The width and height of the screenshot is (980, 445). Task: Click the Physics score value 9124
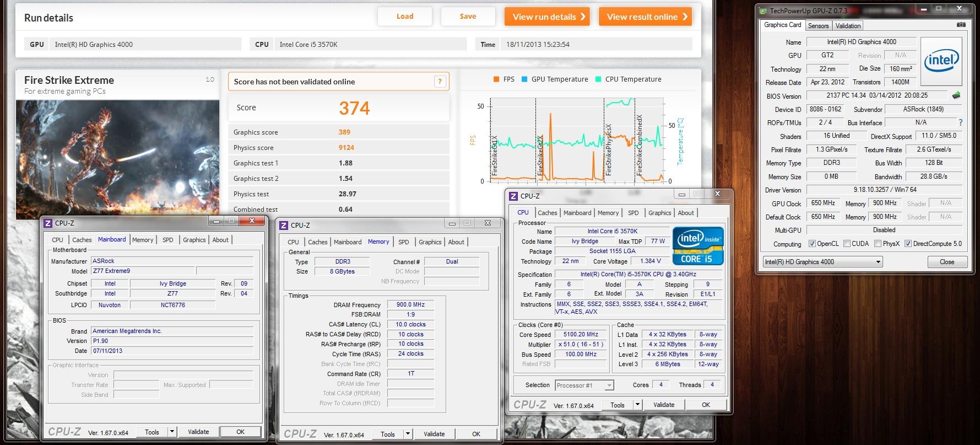pyautogui.click(x=346, y=148)
